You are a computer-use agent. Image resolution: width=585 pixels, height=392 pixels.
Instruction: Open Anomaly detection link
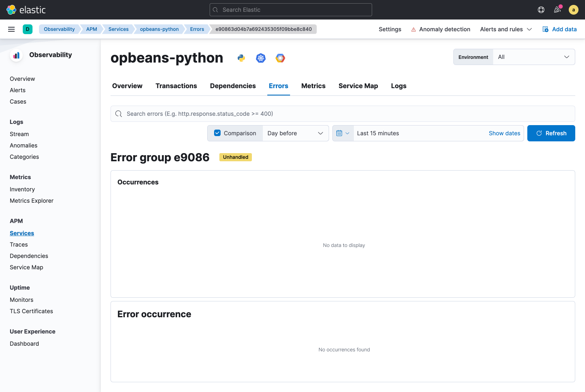click(x=444, y=29)
